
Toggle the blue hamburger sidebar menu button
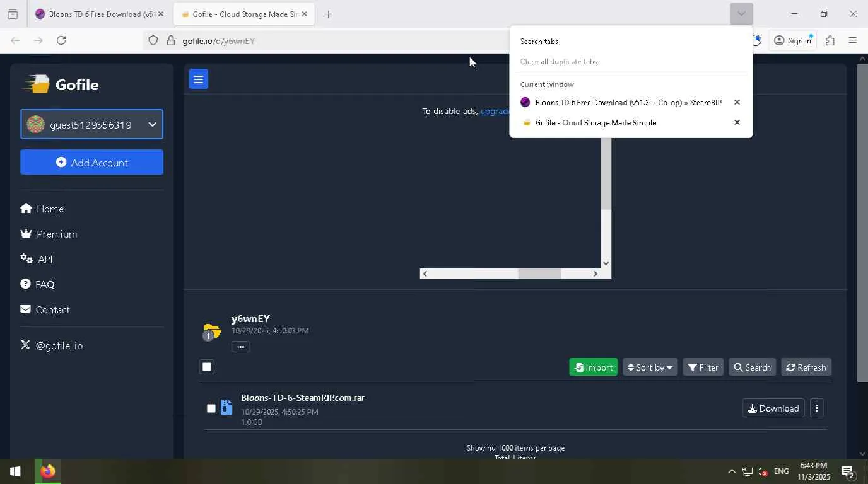tap(198, 79)
